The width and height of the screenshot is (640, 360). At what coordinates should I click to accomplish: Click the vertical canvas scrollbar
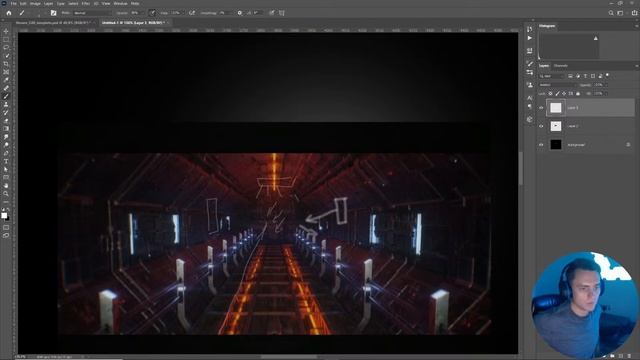coord(520,168)
